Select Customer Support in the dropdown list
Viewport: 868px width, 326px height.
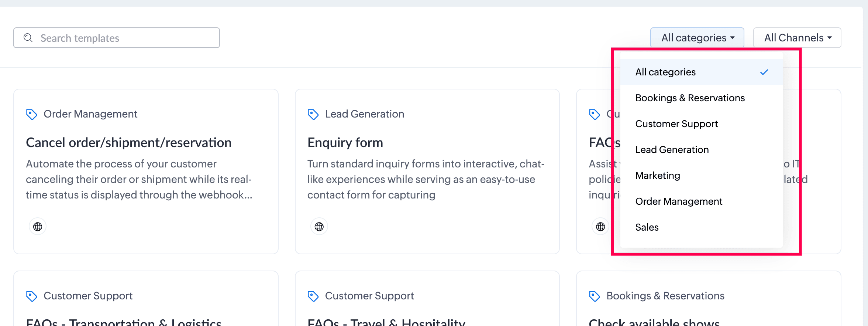click(702, 124)
